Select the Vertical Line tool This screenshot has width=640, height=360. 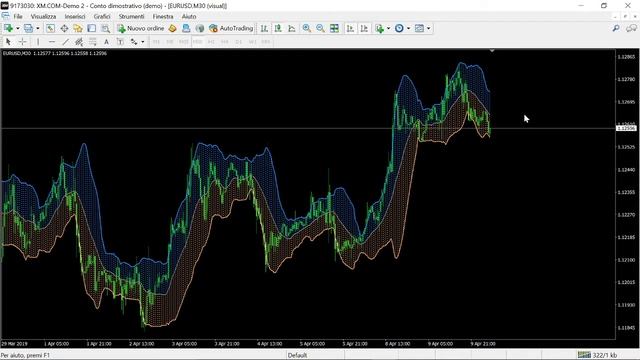point(38,42)
